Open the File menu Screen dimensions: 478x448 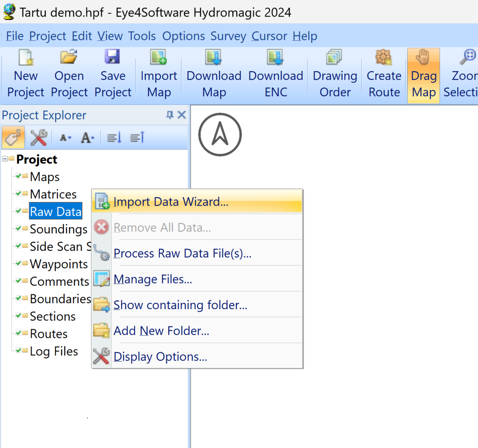click(15, 36)
